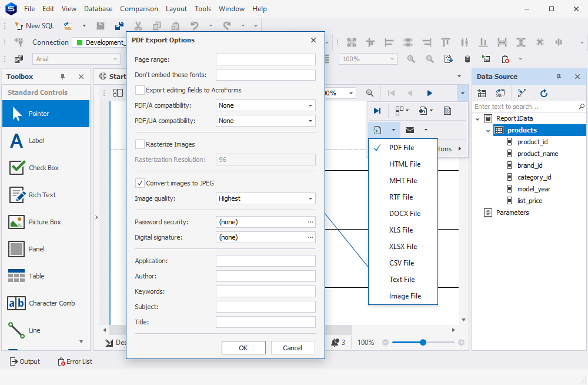Image resolution: width=588 pixels, height=385 pixels.
Task: Click the watermark icon in preview toolbar
Action: point(447,111)
